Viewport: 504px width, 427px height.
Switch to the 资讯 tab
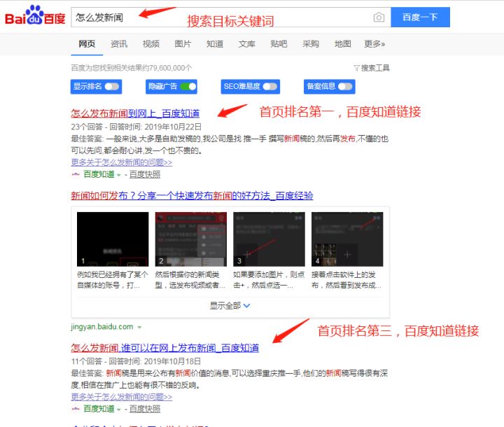click(119, 44)
